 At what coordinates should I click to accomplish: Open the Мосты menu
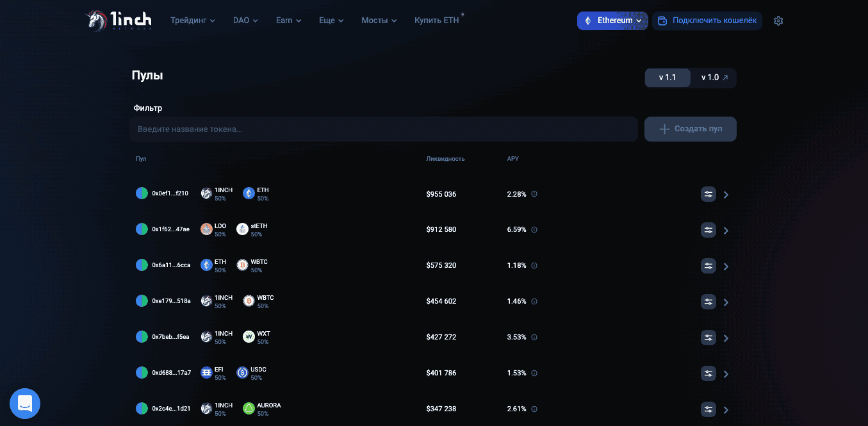[x=379, y=20]
